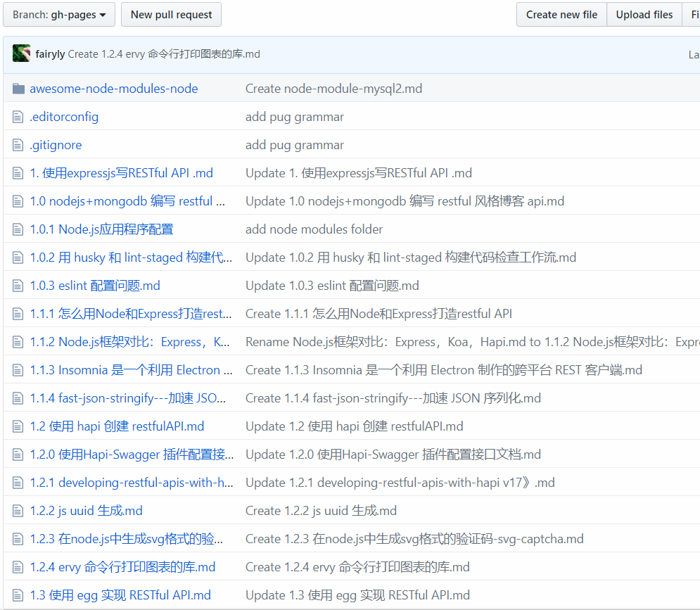The height and width of the screenshot is (610, 700).
Task: Open fairyly's user avatar
Action: [21, 53]
